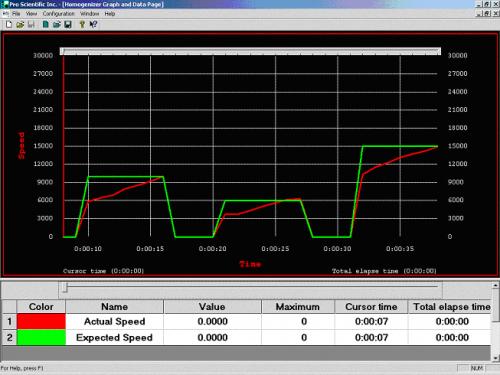The width and height of the screenshot is (500, 375).
Task: Click the red Actual Speed color swatch
Action: (41, 322)
